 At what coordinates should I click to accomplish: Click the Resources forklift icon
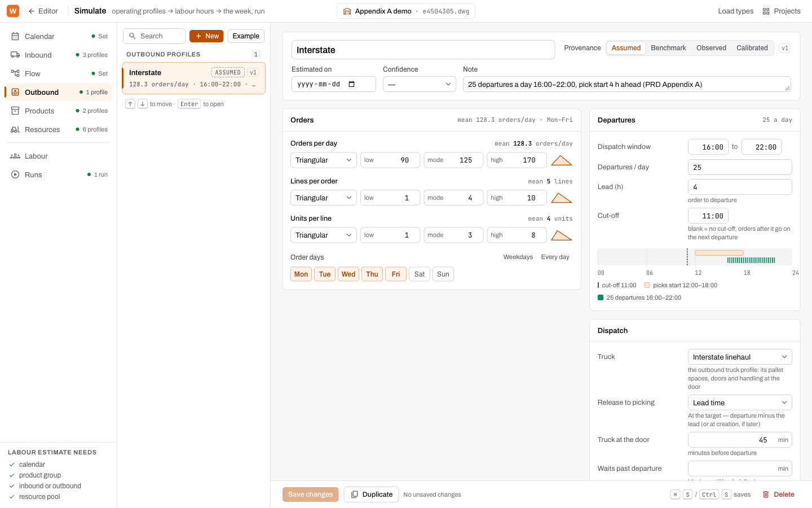[x=15, y=129]
